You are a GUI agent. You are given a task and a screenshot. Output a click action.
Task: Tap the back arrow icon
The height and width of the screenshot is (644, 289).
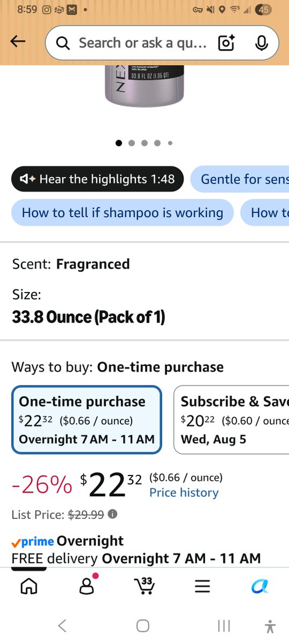18,42
